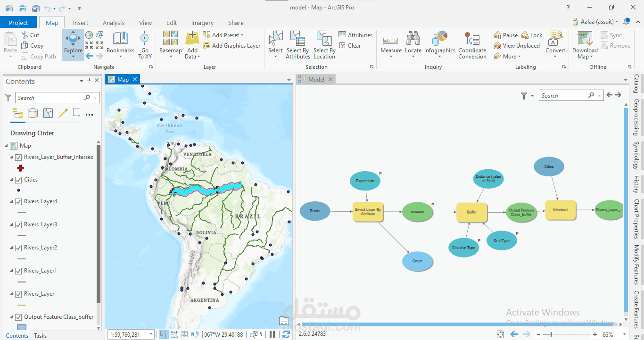Open the More labeling options dropdown
The width and height of the screenshot is (644, 340).
coord(507,57)
